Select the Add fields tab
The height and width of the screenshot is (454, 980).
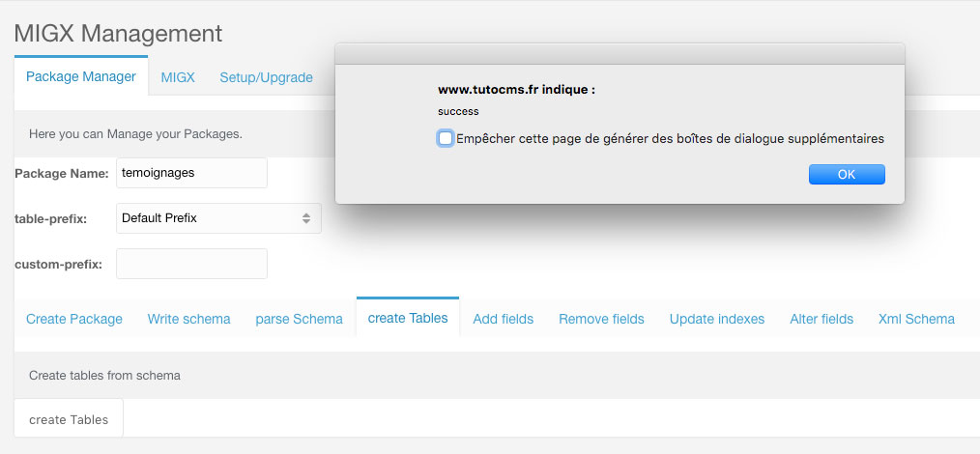pos(504,319)
